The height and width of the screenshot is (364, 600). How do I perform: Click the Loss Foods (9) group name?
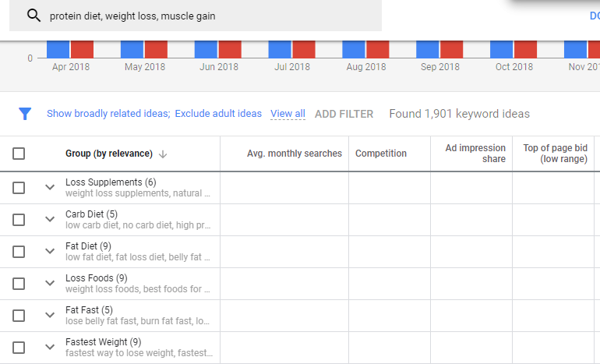[97, 278]
